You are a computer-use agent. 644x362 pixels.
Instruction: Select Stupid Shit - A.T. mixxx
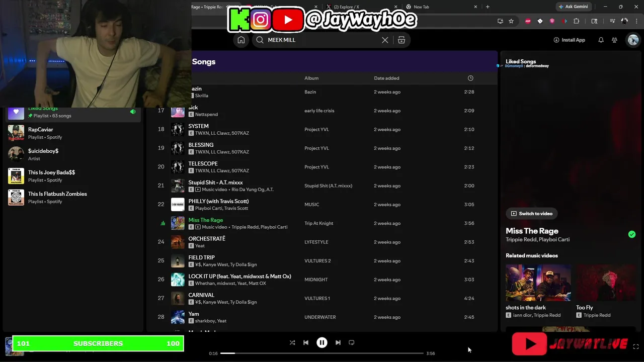215,183
